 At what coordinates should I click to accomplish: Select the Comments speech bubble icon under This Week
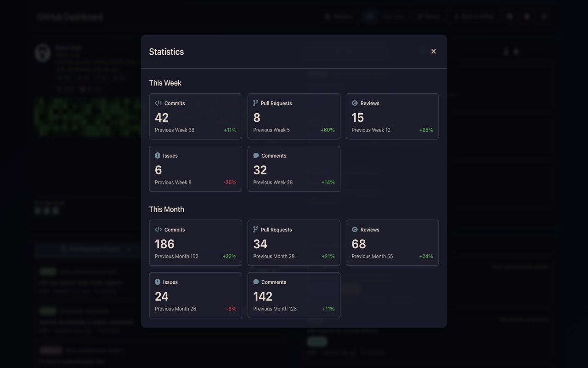coord(256,155)
